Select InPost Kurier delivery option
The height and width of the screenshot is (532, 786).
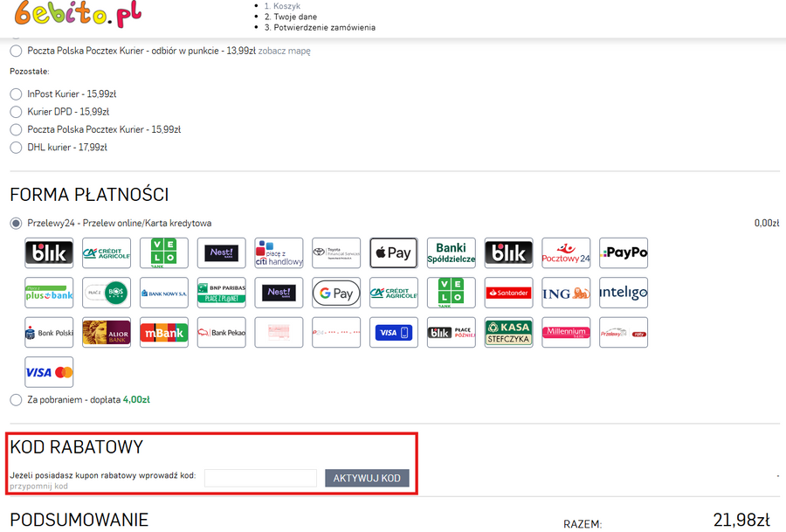point(16,93)
